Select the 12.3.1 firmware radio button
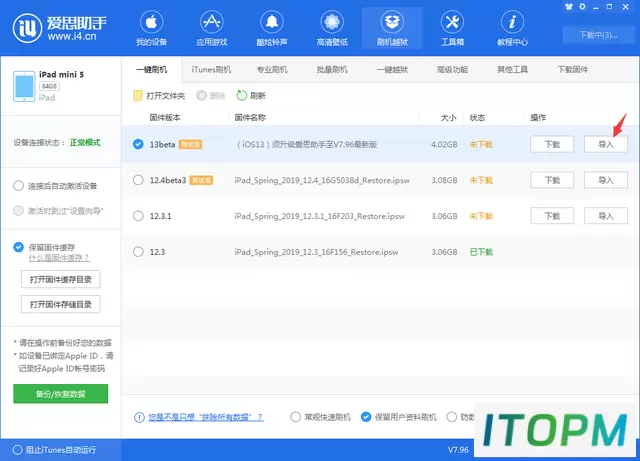This screenshot has width=640, height=461. 138,216
